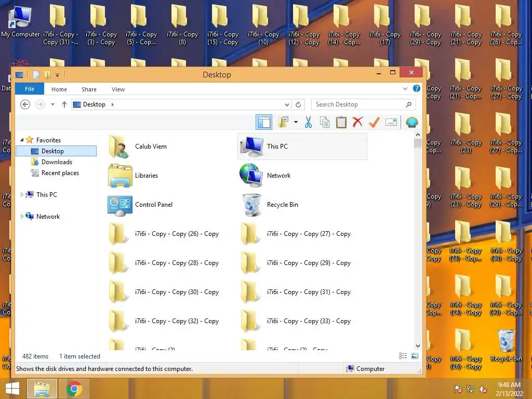The height and width of the screenshot is (399, 532).
Task: Open the address bar history dropdown
Action: coord(287,104)
